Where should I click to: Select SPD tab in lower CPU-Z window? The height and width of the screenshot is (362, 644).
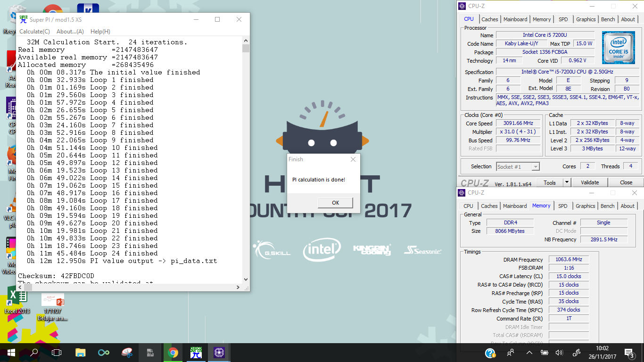[x=563, y=206]
